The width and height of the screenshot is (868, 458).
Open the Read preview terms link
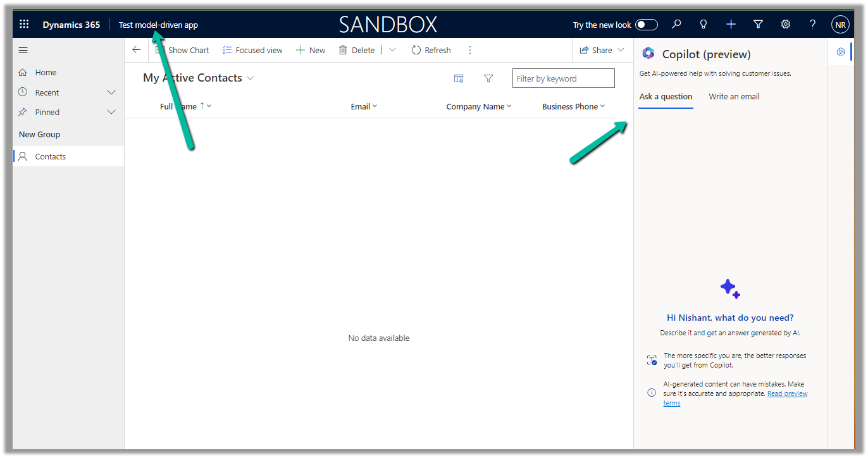pyautogui.click(x=787, y=393)
